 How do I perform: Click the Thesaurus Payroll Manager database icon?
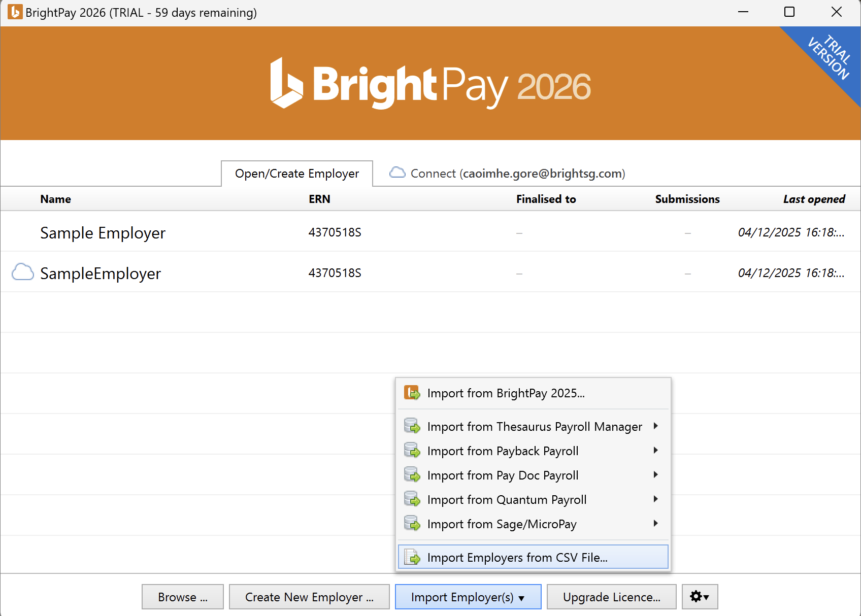(x=412, y=426)
